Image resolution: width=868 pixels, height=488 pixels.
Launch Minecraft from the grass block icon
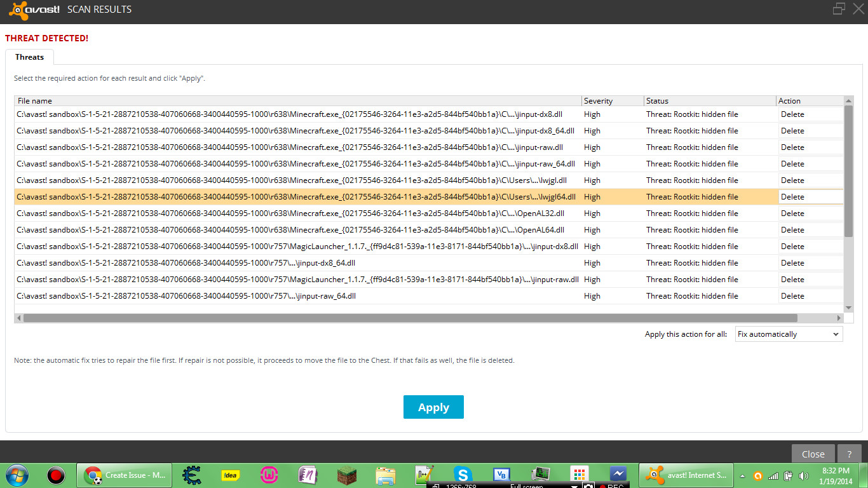[347, 475]
